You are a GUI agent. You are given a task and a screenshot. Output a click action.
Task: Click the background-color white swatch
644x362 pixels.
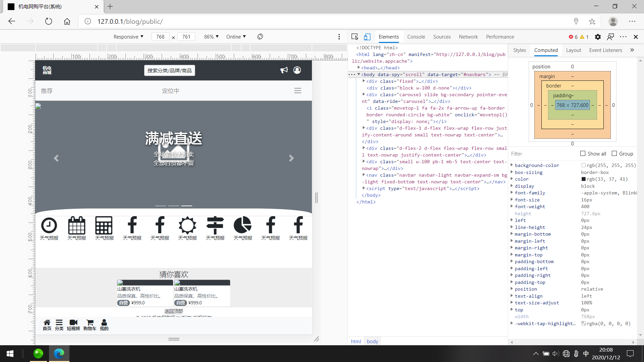click(584, 165)
